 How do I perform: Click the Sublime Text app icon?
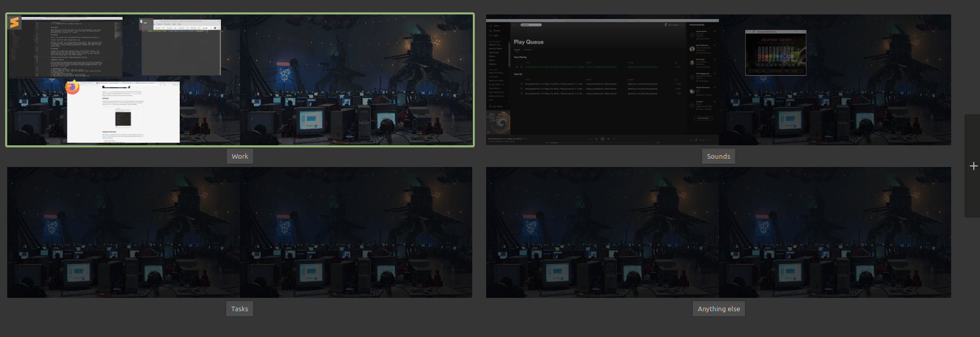tap(14, 23)
